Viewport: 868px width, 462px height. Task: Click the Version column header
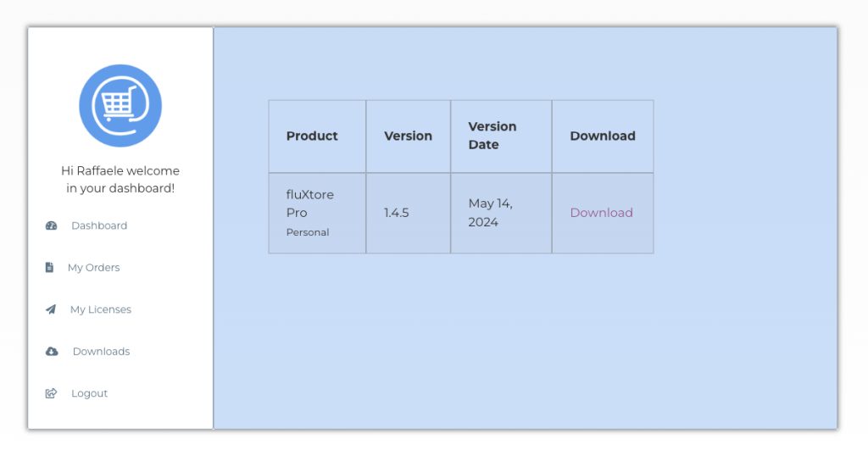click(408, 136)
